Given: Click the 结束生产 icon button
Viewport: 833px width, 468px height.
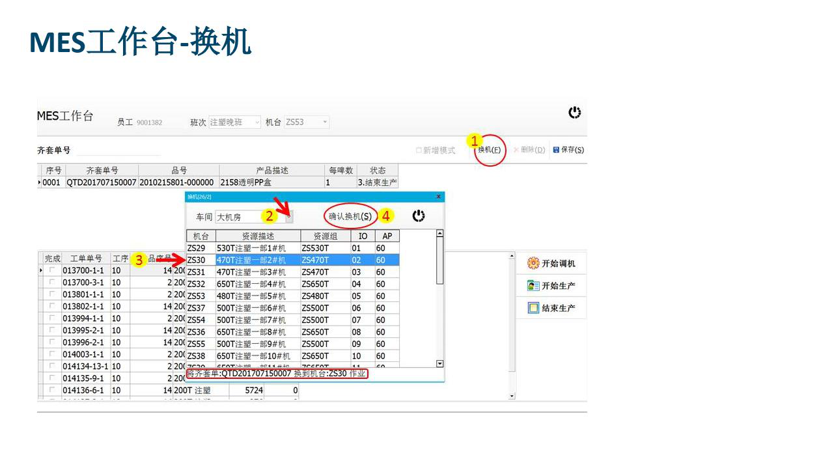Looking at the screenshot, I should [x=534, y=308].
